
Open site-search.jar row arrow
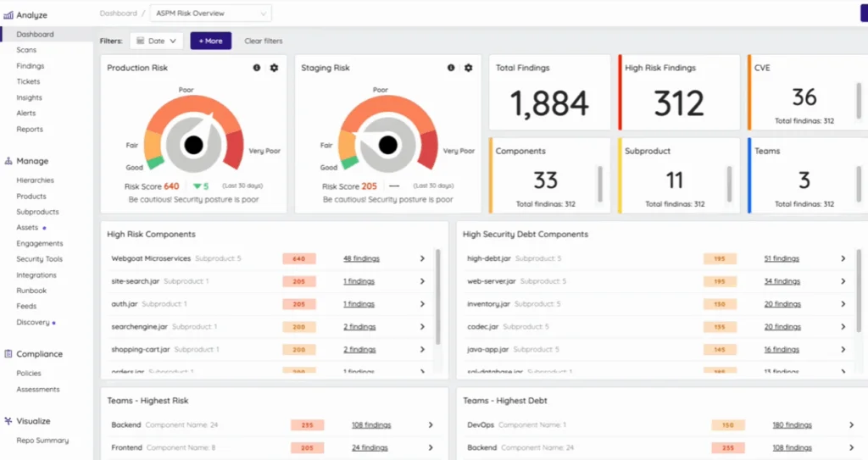point(422,281)
